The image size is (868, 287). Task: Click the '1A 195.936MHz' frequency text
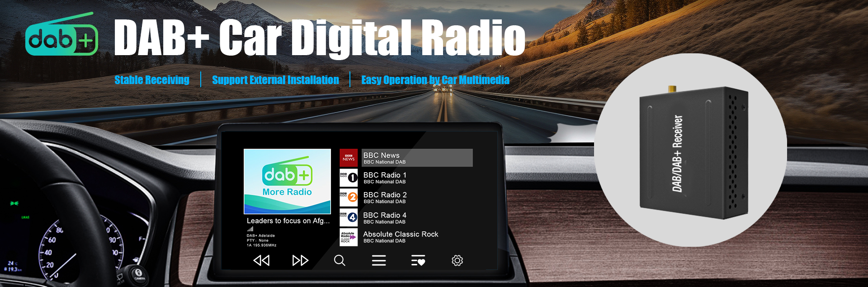262,245
